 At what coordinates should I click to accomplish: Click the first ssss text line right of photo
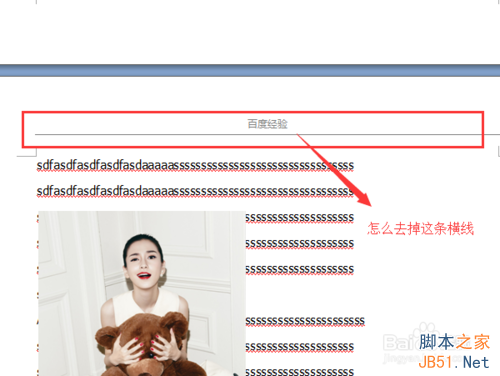pos(300,218)
